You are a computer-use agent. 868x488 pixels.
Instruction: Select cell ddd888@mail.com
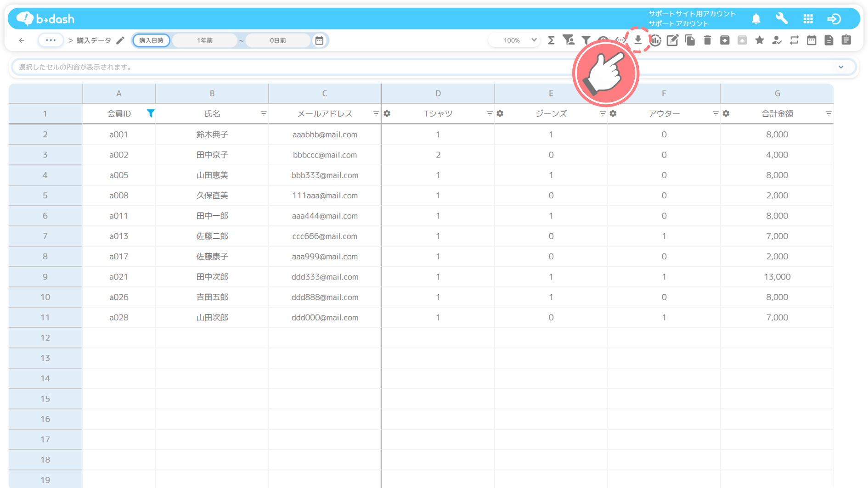(325, 297)
